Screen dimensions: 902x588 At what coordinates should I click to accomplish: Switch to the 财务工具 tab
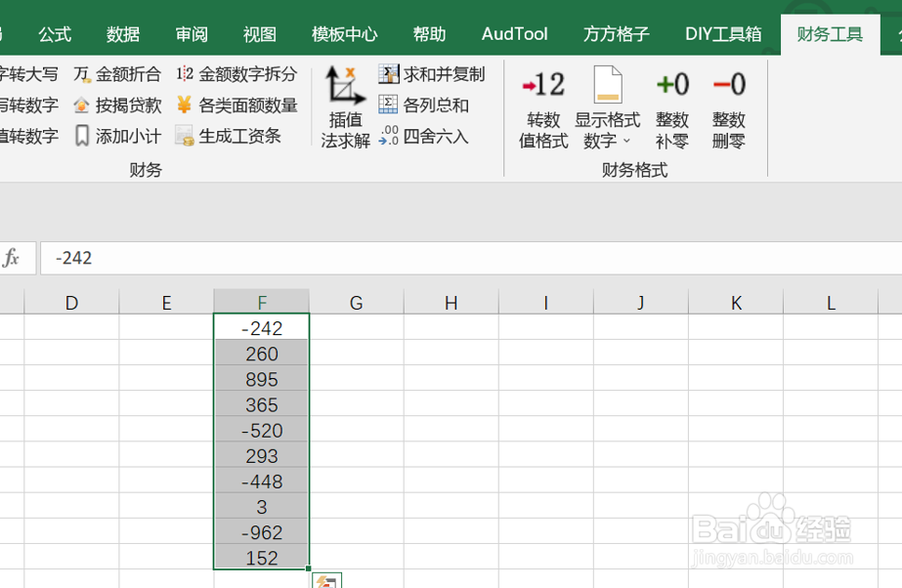pos(828,32)
